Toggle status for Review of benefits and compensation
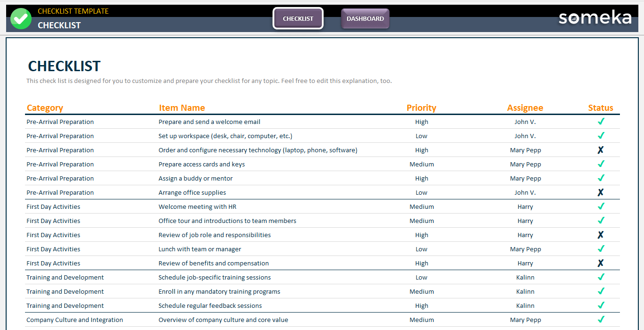Image resolution: width=644 pixels, height=330 pixels. click(x=601, y=263)
